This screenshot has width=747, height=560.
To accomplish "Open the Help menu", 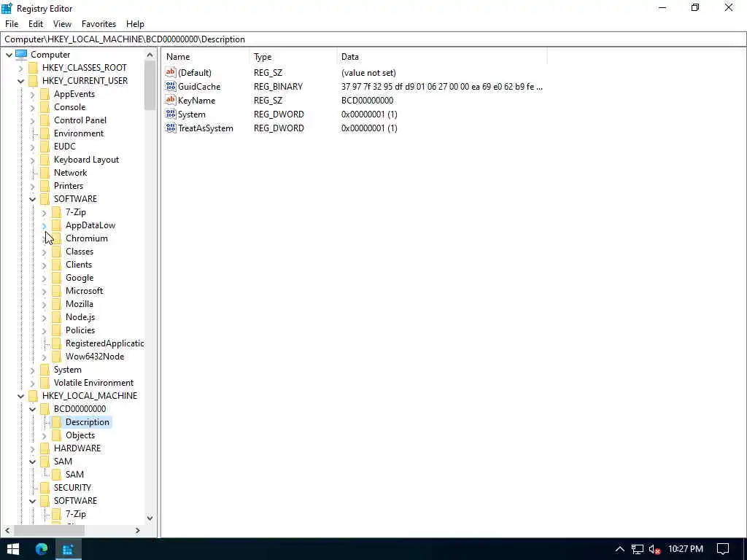I will [135, 24].
